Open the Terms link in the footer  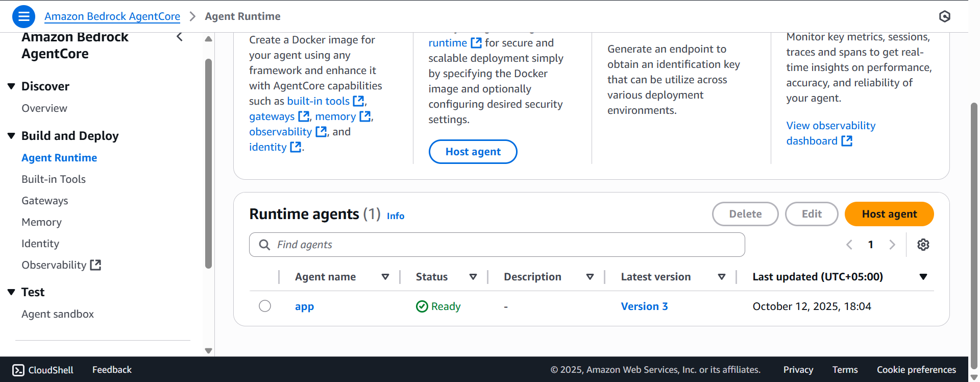click(x=845, y=370)
